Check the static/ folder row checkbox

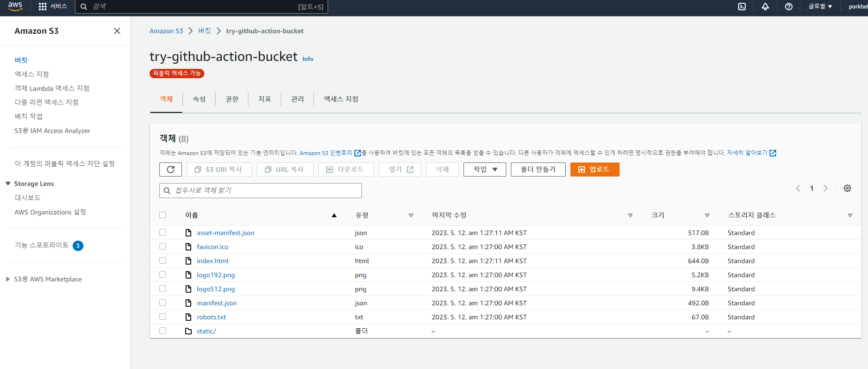click(163, 331)
